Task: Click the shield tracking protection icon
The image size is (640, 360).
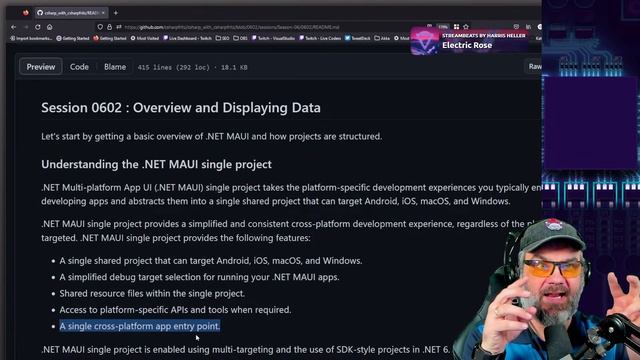Action: [100, 27]
